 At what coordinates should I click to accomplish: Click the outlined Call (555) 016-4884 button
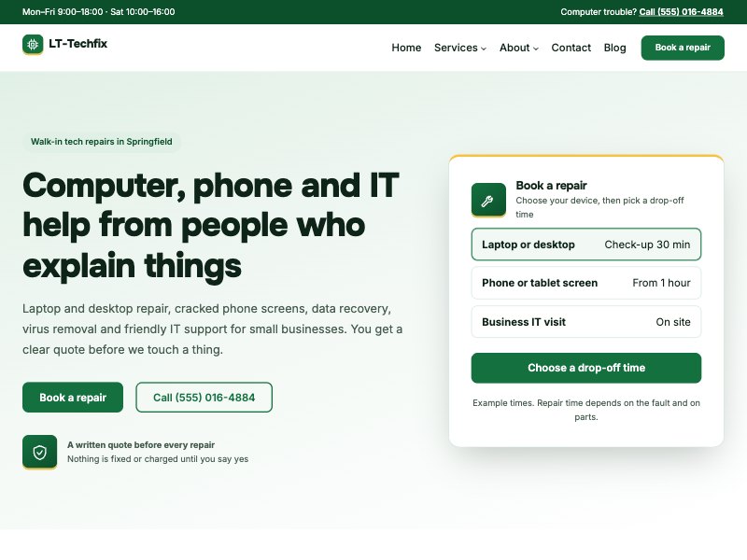pos(204,398)
